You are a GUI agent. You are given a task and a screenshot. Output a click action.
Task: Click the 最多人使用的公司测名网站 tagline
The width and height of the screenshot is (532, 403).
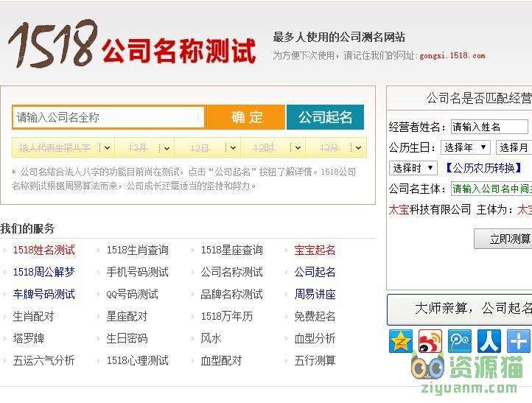coord(339,37)
